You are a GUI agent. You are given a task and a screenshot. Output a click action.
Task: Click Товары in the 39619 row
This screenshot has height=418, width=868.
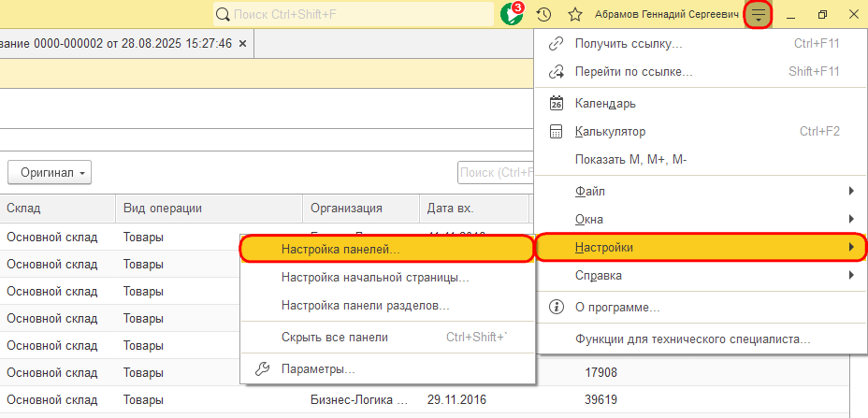coord(143,399)
